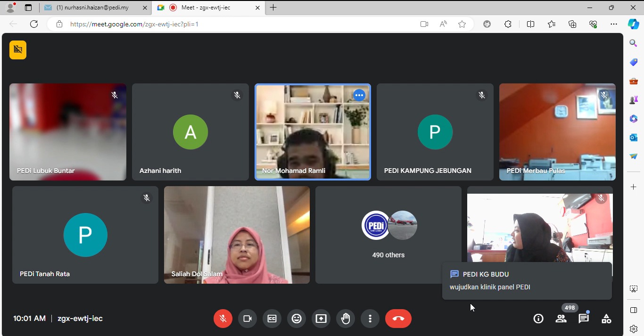Open the browser Extensions puzzle icon
This screenshot has width=644, height=336.
coord(508,24)
